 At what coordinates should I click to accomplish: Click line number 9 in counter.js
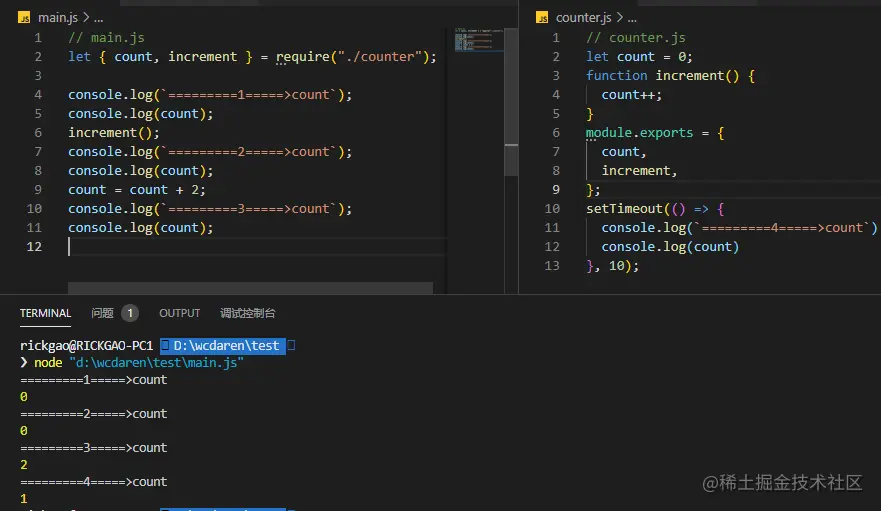pos(556,189)
